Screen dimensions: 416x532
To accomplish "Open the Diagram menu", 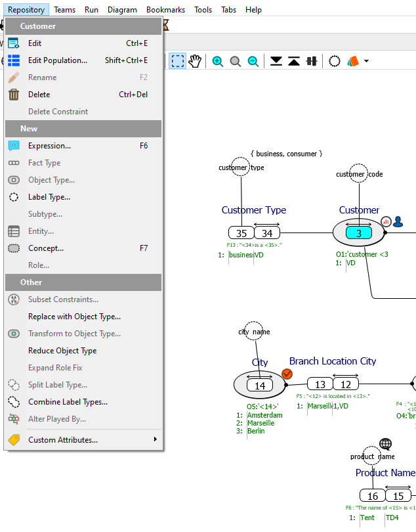I will click(123, 10).
